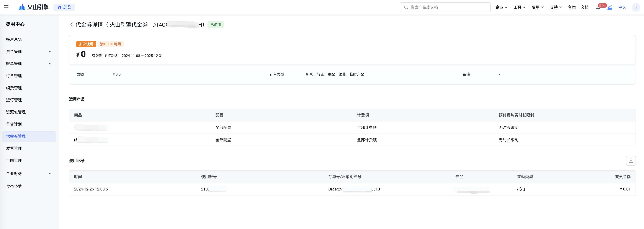
Task: Go back using the voucher details arrow
Action: point(72,24)
